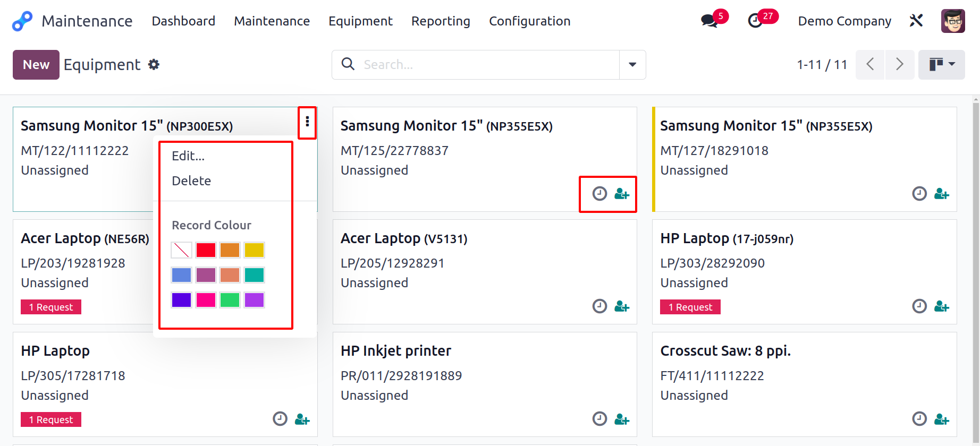Image resolution: width=980 pixels, height=446 pixels.
Task: Click the Equipment settings gear icon
Action: pyautogui.click(x=154, y=65)
